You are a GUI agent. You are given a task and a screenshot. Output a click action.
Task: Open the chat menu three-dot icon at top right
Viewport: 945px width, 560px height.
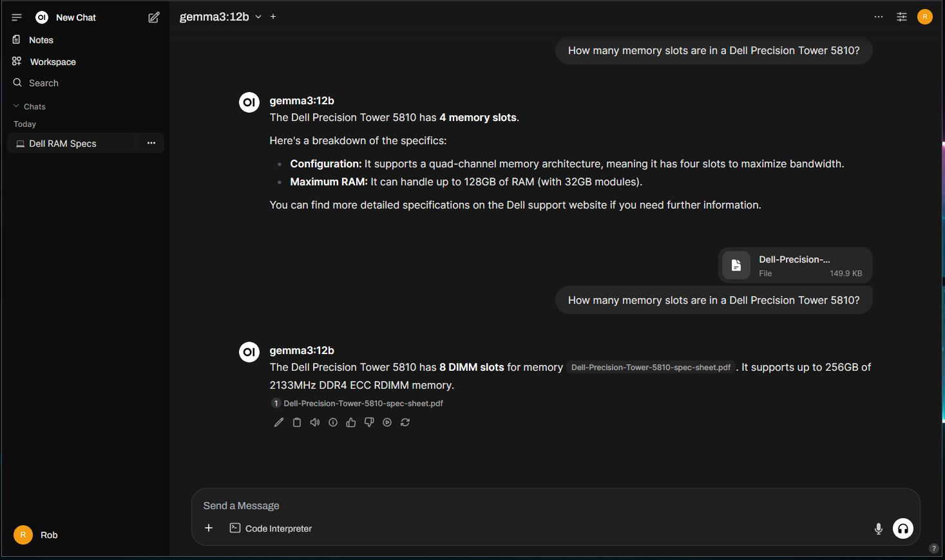879,17
